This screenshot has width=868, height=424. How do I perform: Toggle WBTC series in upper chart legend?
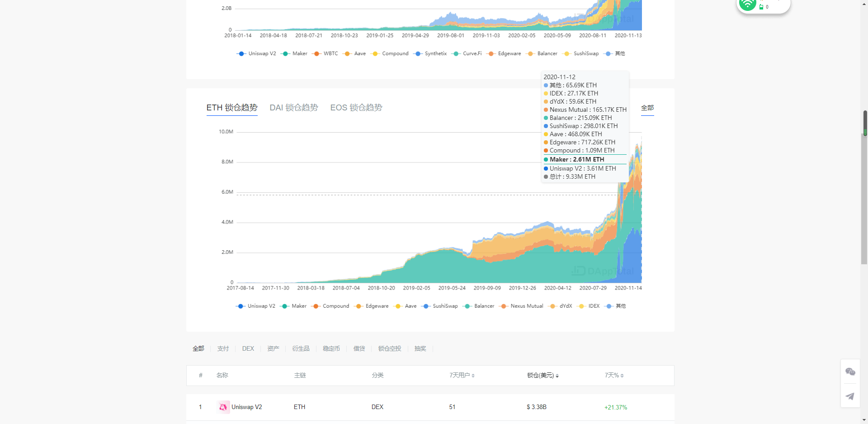pos(325,53)
